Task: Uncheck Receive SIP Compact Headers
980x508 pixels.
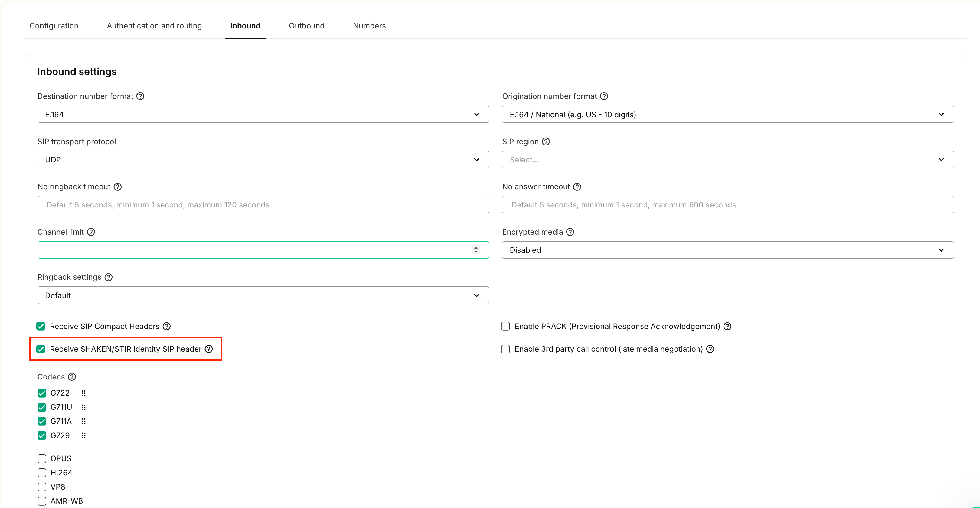Action: 41,326
